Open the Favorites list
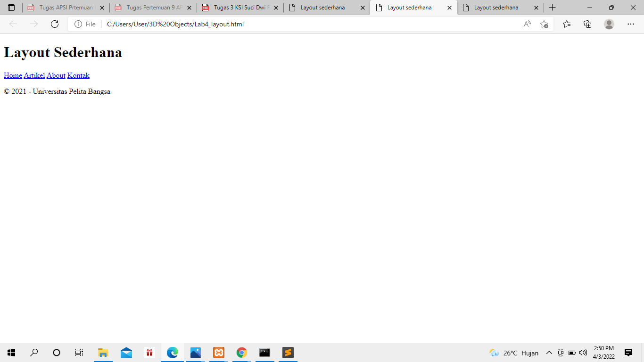 (566, 24)
